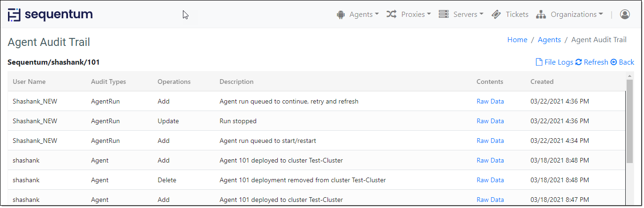The width and height of the screenshot is (644, 208).
Task: Click the Servers stack icon
Action: coord(443,14)
